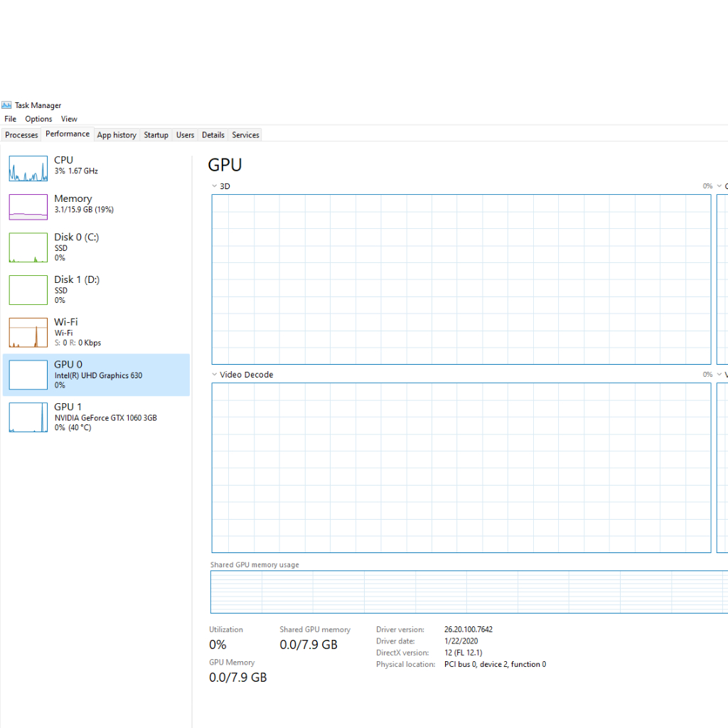Image resolution: width=728 pixels, height=728 pixels.
Task: Go to the App history tab
Action: (x=117, y=135)
